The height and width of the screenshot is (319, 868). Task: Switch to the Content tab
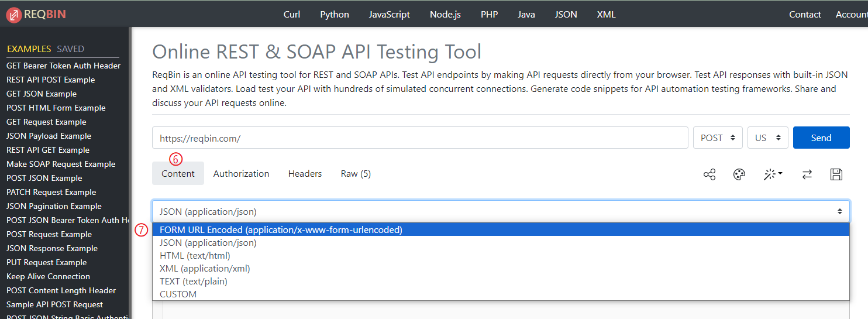[178, 173]
